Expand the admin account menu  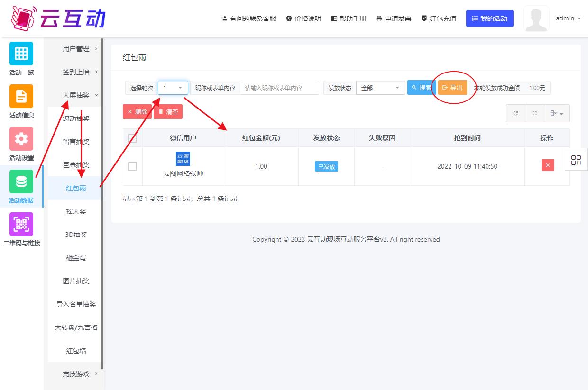point(568,18)
